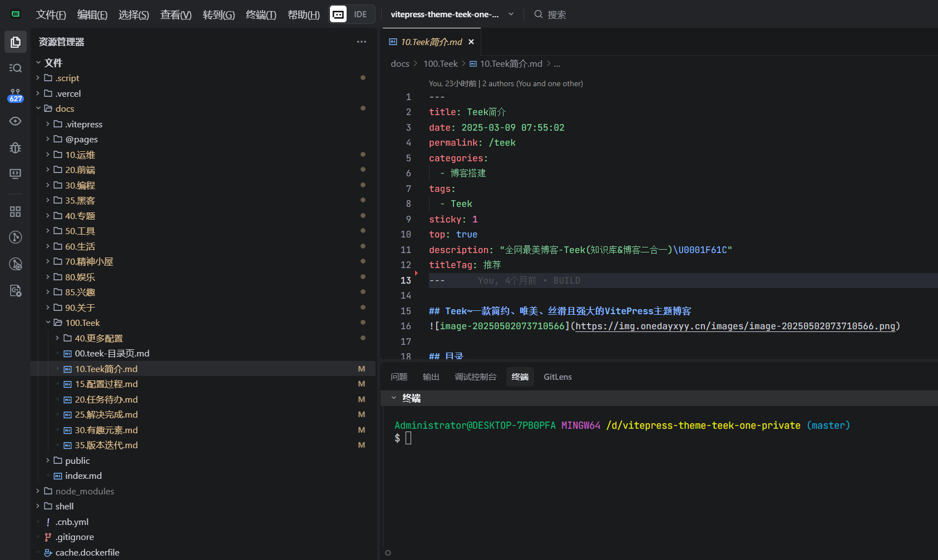Viewport: 938px width, 560px height.
Task: Expand the 10.运维 folder
Action: (x=48, y=155)
